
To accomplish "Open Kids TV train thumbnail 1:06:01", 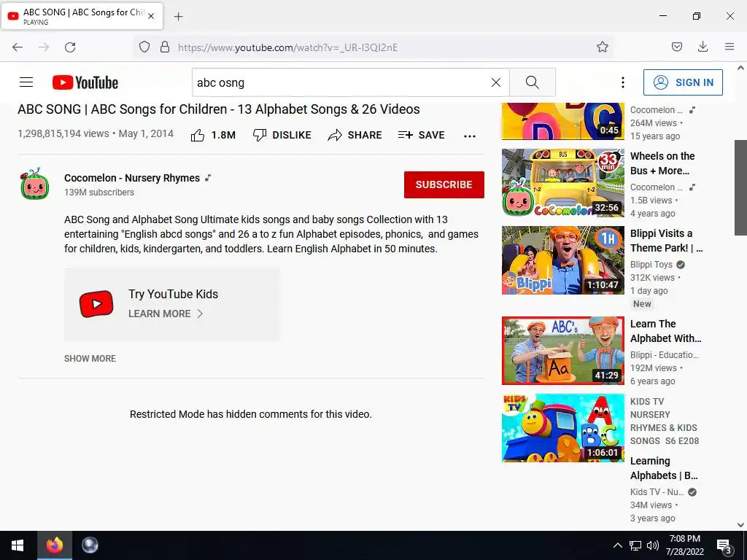I will (562, 427).
